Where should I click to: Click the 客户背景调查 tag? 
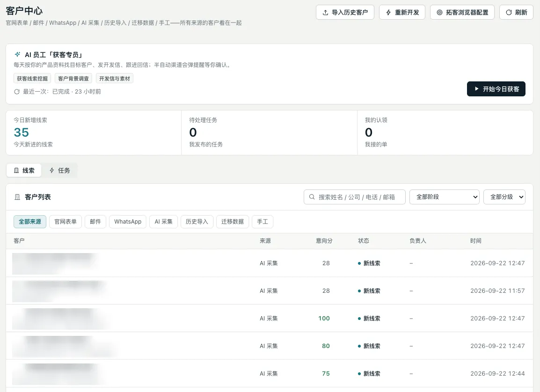73,79
